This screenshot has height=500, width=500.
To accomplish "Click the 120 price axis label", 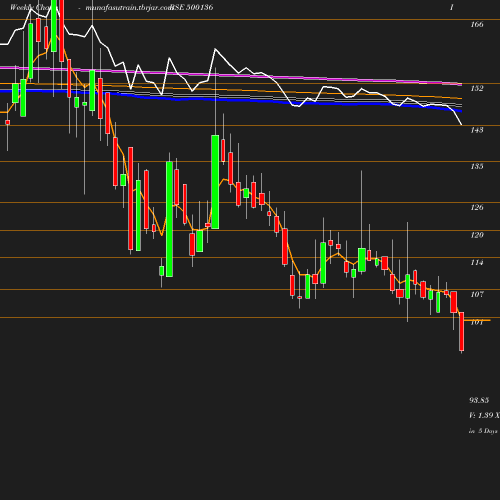I will (x=477, y=235).
